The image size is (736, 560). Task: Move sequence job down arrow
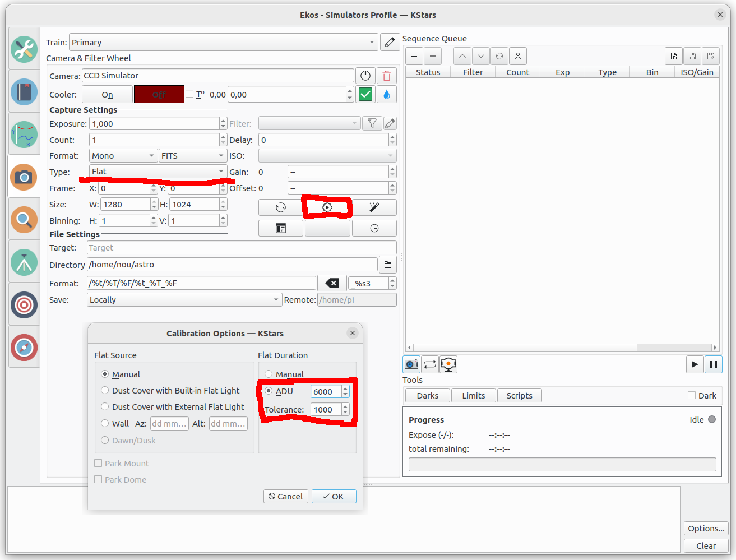pyautogui.click(x=480, y=56)
